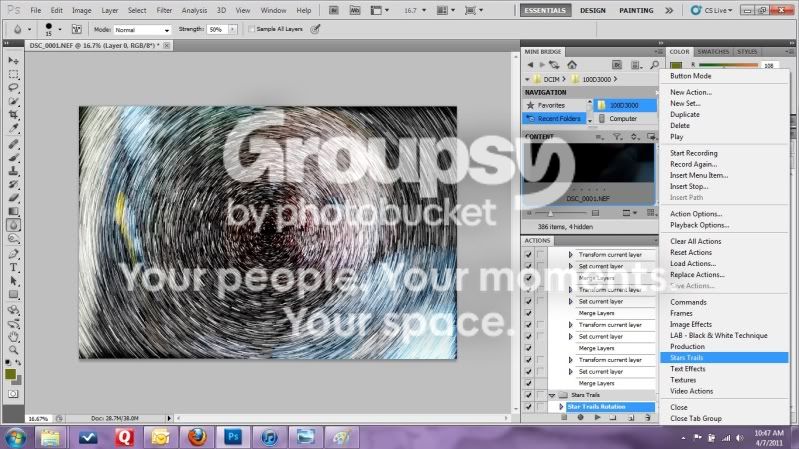Image resolution: width=799 pixels, height=449 pixels.
Task: Open the Filter menu
Action: tap(164, 10)
